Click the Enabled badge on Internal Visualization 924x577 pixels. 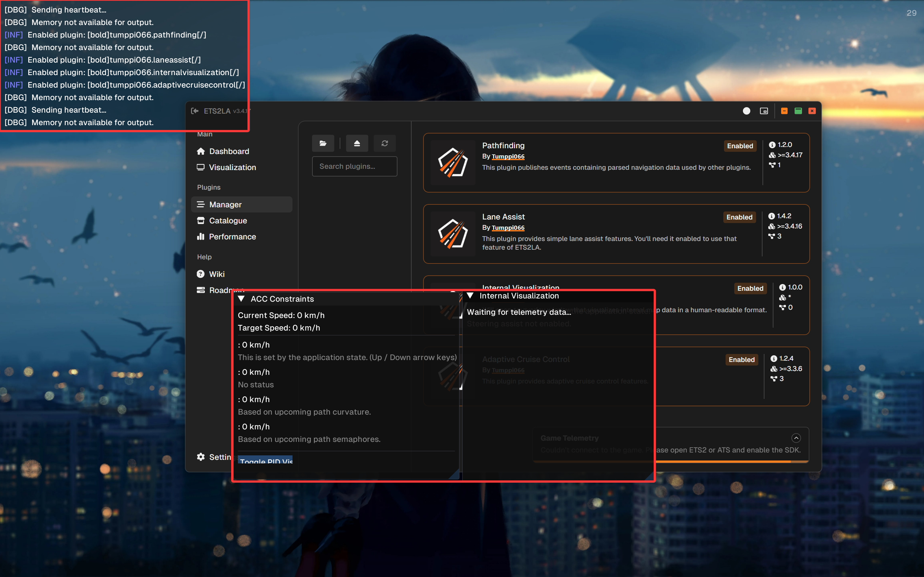(x=750, y=288)
